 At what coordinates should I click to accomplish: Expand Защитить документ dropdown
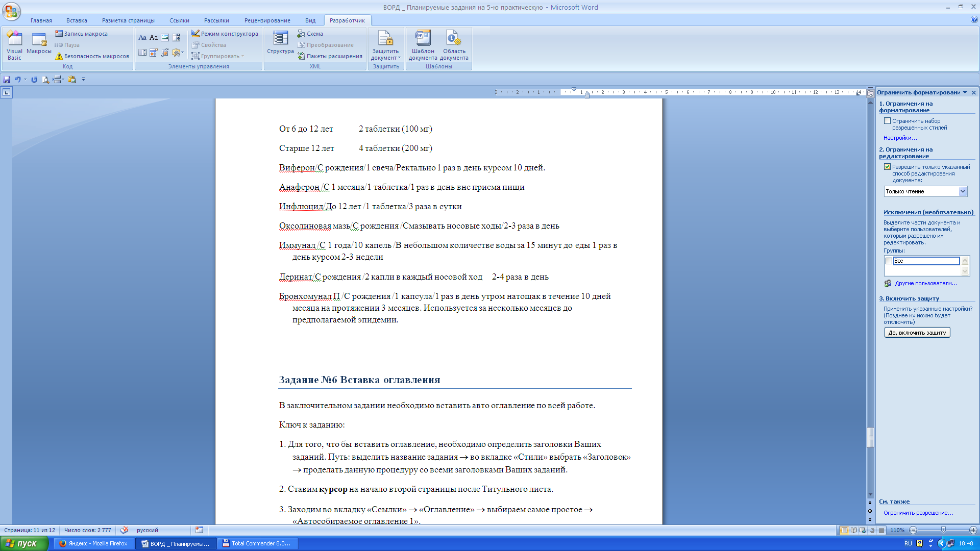click(385, 45)
